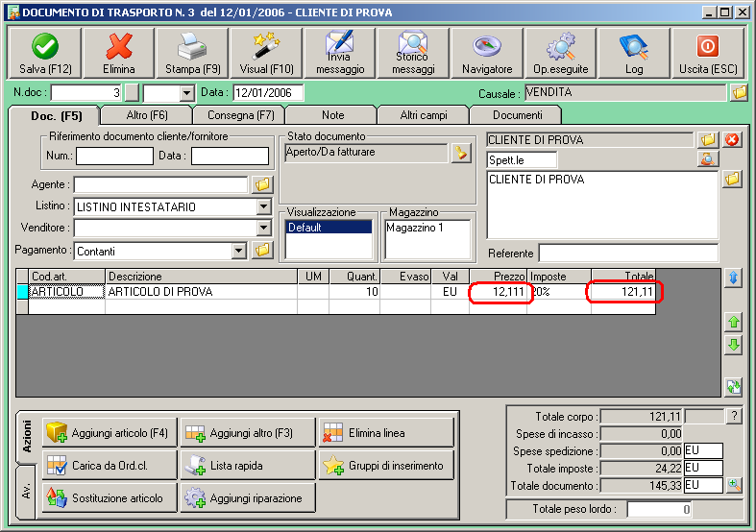
Task: Select Magazzino 1 in warehouse list
Action: tap(414, 229)
